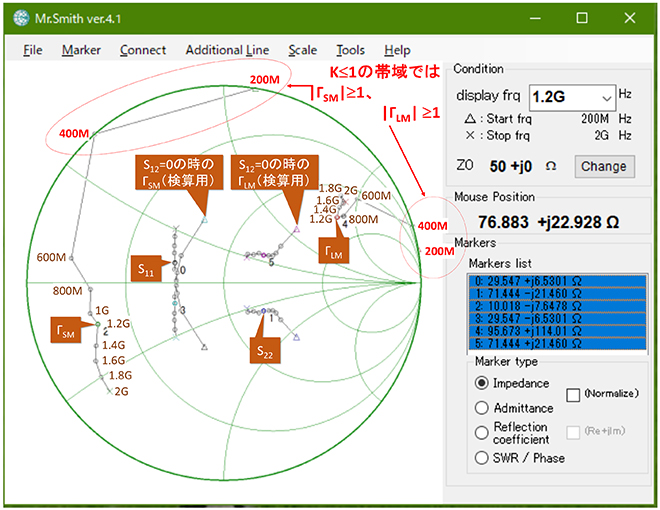Image resolution: width=660 pixels, height=510 pixels.
Task: Minimize the Mr.Smith window
Action: [535, 18]
